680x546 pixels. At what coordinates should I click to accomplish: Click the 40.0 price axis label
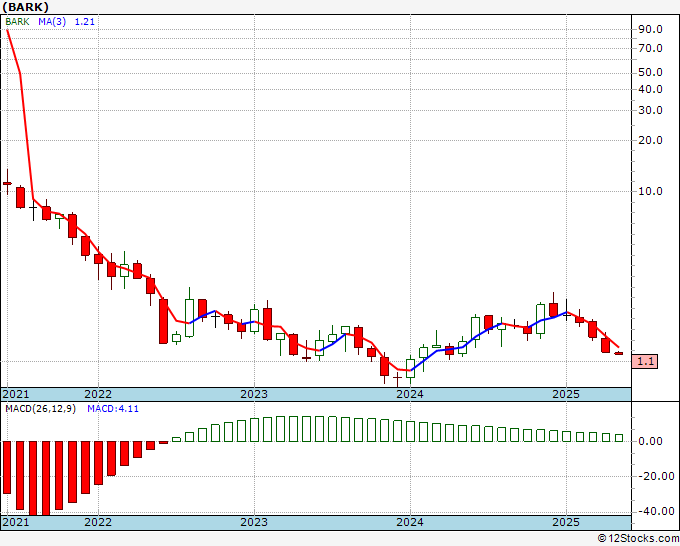pyautogui.click(x=651, y=89)
